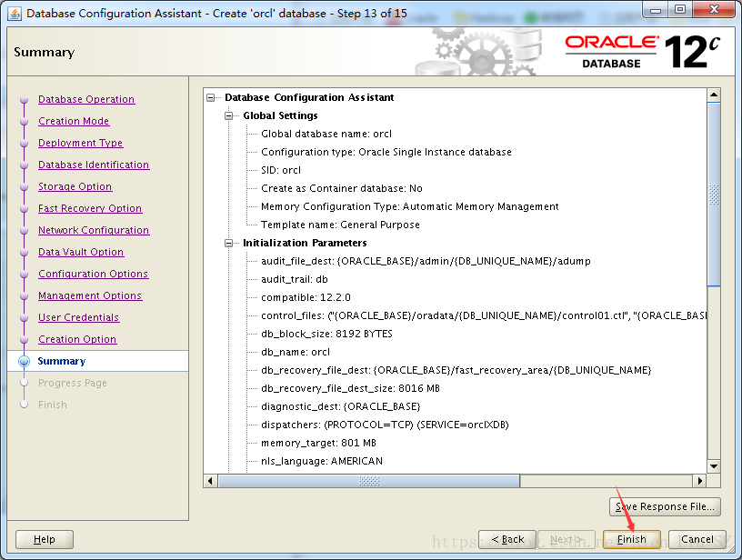This screenshot has height=560, width=742.
Task: Open the Configuration Options step
Action: pos(94,274)
